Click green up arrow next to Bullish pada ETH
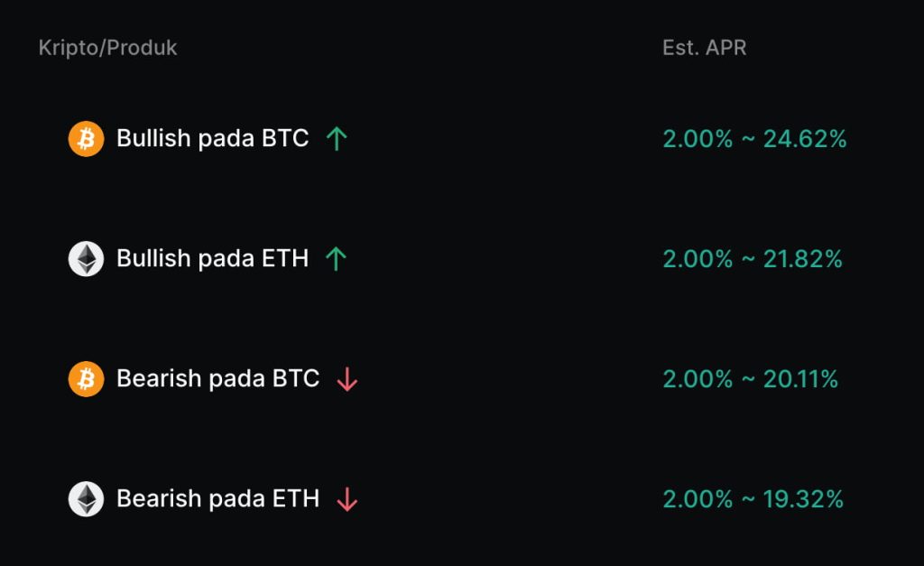This screenshot has height=566, width=924. point(336,259)
